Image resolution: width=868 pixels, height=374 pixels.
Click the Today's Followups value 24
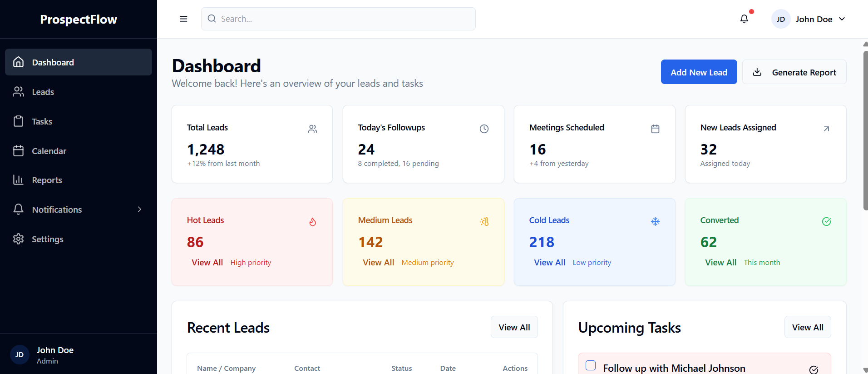[x=366, y=149]
